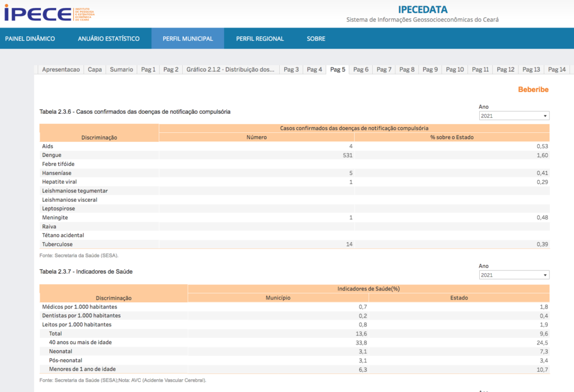Screen dimensions: 574x392
Task: Switch to the Pag 6 tab
Action: (x=361, y=70)
